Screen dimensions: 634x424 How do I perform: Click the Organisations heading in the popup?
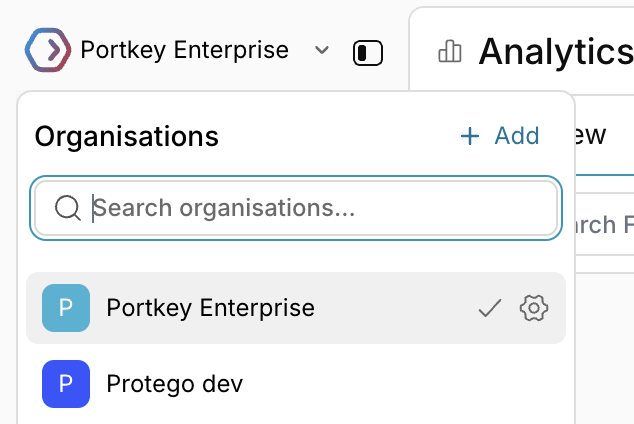[x=127, y=137]
